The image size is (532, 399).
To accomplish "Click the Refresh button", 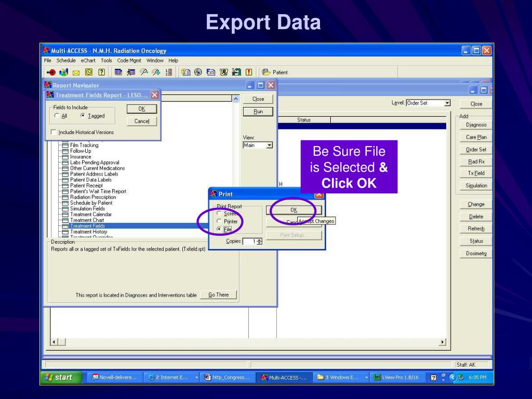I will 476,229.
